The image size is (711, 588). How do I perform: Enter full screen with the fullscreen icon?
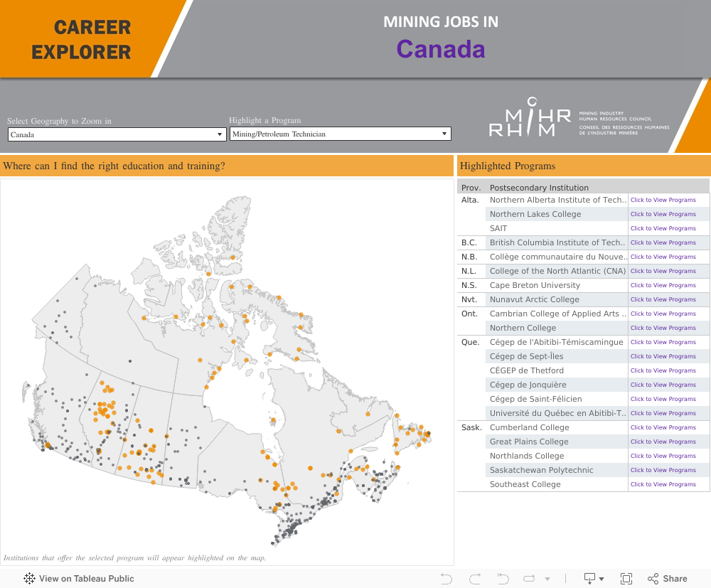(626, 579)
